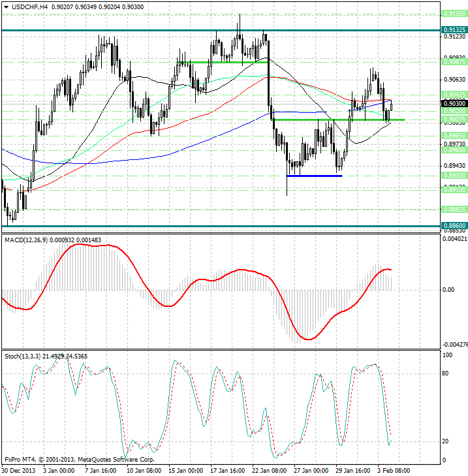Click the triangle arrow beside USDCHF,H4 title
Viewport: 468px width, 476px height.
(x=7, y=7)
